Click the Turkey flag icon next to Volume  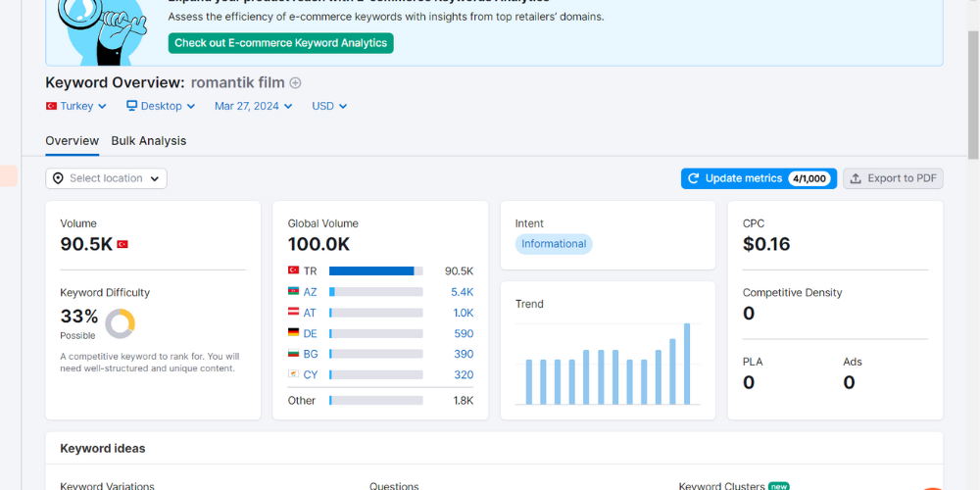pos(122,244)
